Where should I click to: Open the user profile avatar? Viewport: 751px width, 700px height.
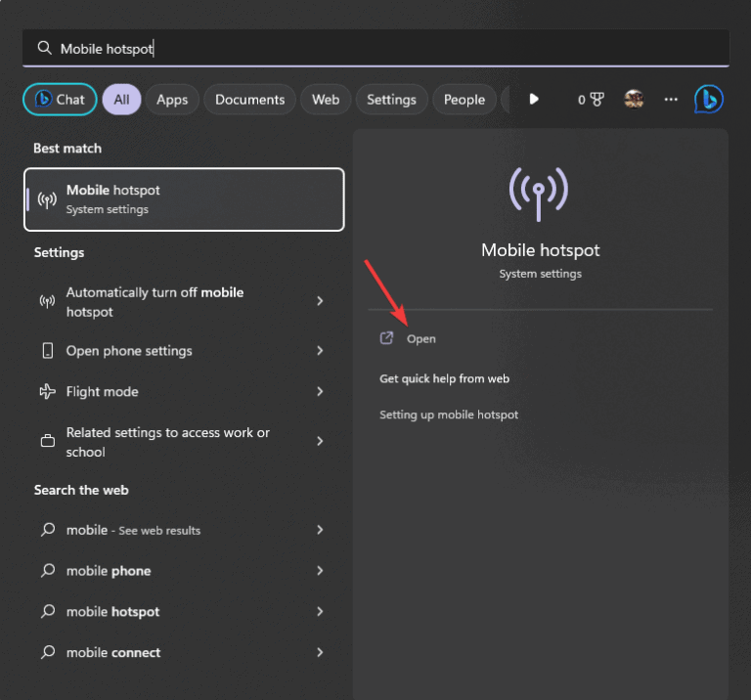point(634,99)
